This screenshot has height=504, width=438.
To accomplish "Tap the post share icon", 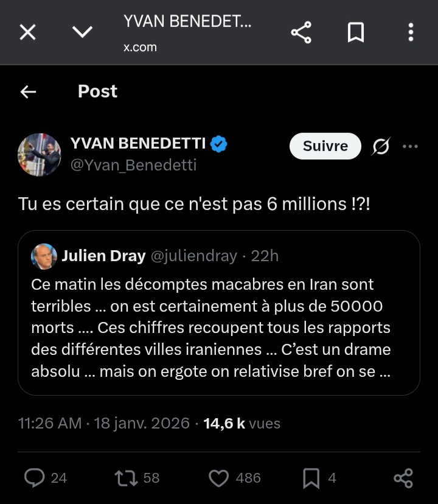I will pos(403,478).
